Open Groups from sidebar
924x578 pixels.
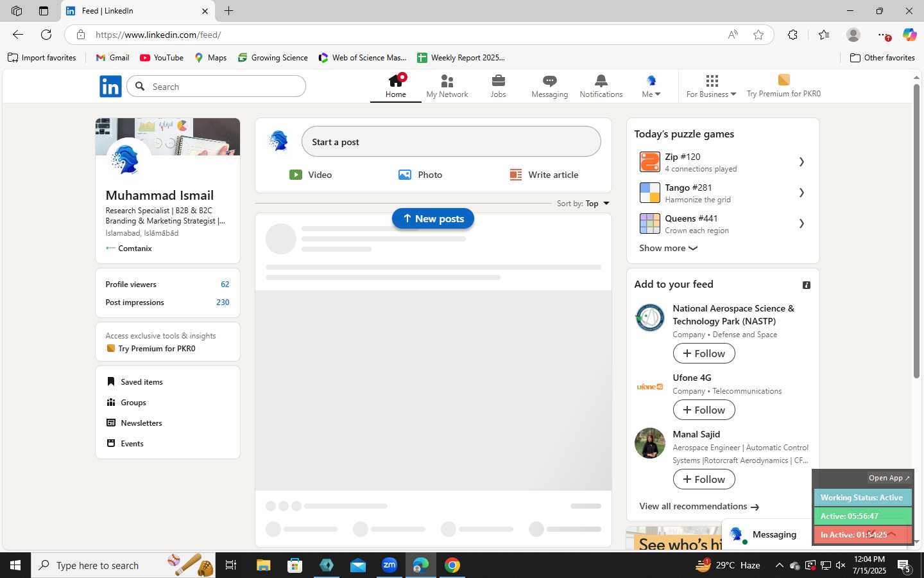click(126, 403)
